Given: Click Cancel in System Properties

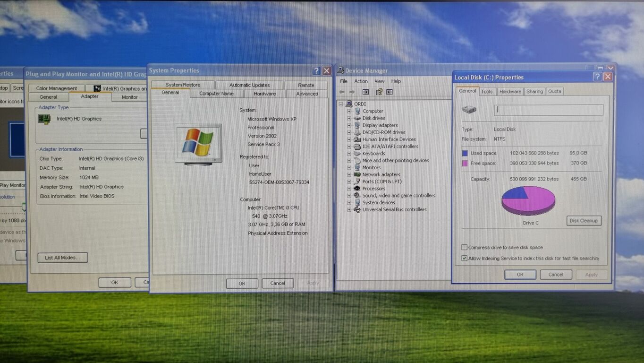Looking at the screenshot, I should click(278, 283).
